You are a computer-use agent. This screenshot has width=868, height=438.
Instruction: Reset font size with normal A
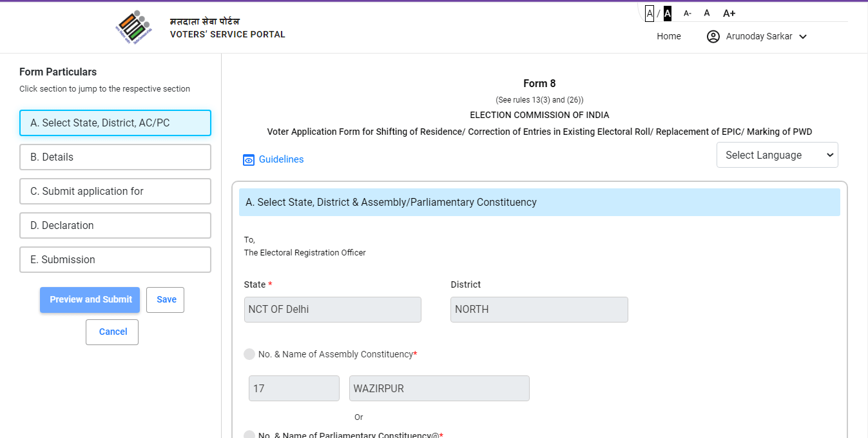click(x=707, y=13)
